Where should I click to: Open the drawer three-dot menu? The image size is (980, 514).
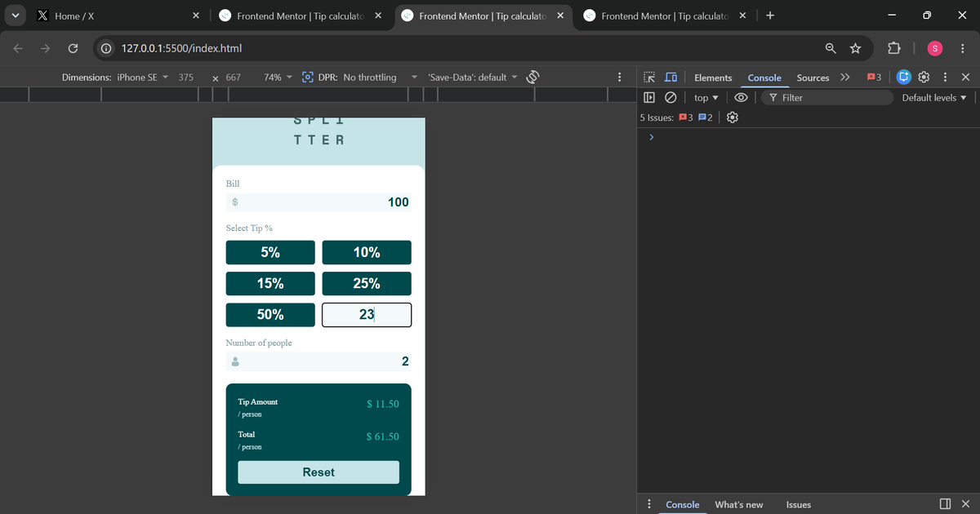pyautogui.click(x=649, y=504)
